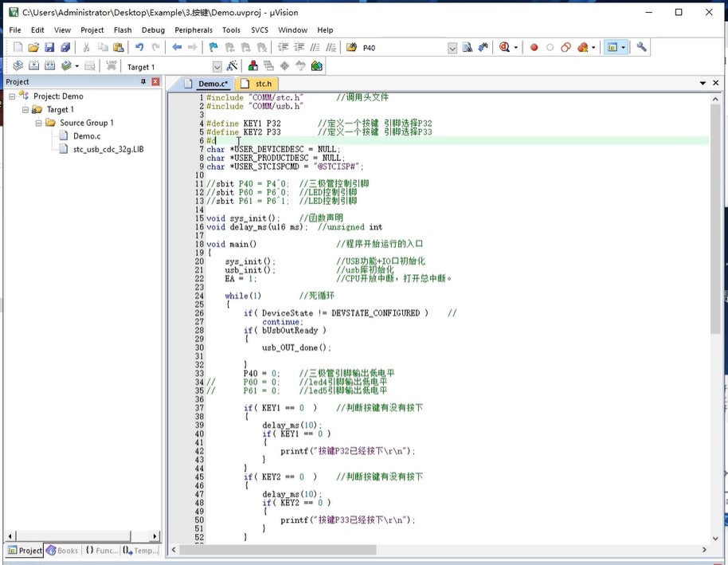Image resolution: width=728 pixels, height=565 pixels.
Task: Pin the Project panel with autohide
Action: (x=143, y=82)
